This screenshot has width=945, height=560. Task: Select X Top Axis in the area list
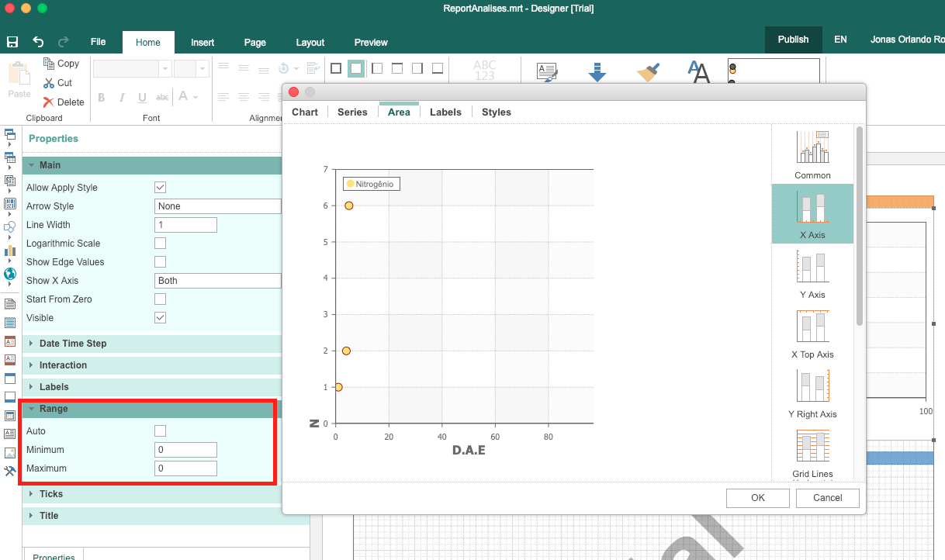[x=812, y=334]
